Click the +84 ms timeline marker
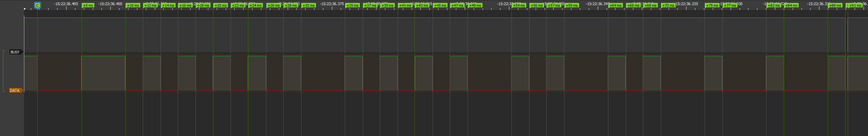 [791, 5]
